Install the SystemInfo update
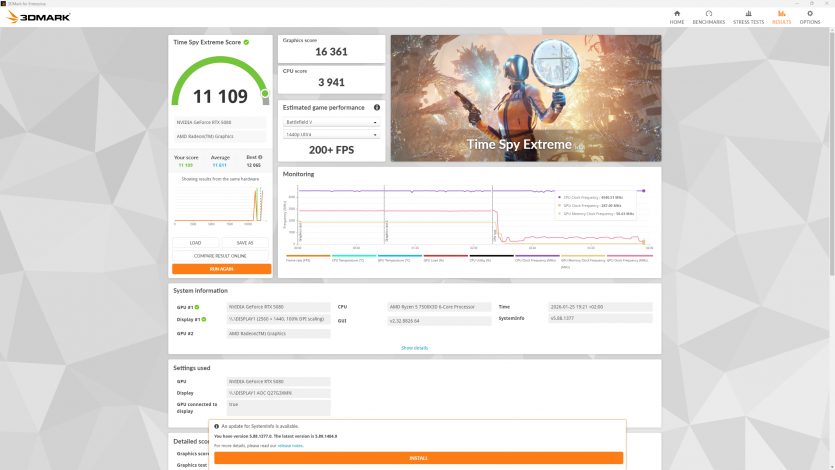Image resolution: width=835 pixels, height=470 pixels. tap(418, 458)
